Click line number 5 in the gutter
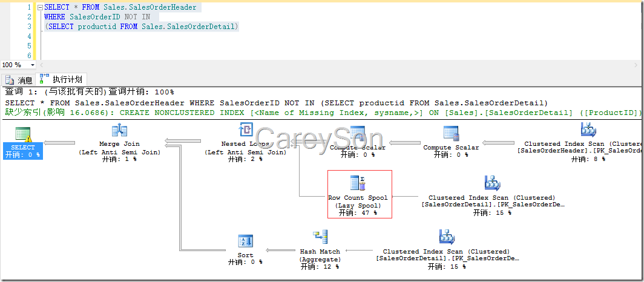644x282 pixels. [x=29, y=45]
